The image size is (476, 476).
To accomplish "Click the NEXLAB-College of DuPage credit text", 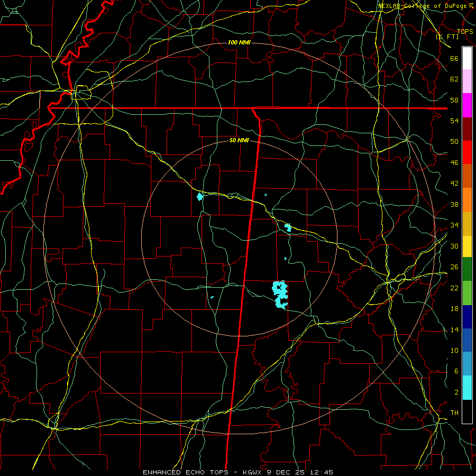I will (x=425, y=6).
